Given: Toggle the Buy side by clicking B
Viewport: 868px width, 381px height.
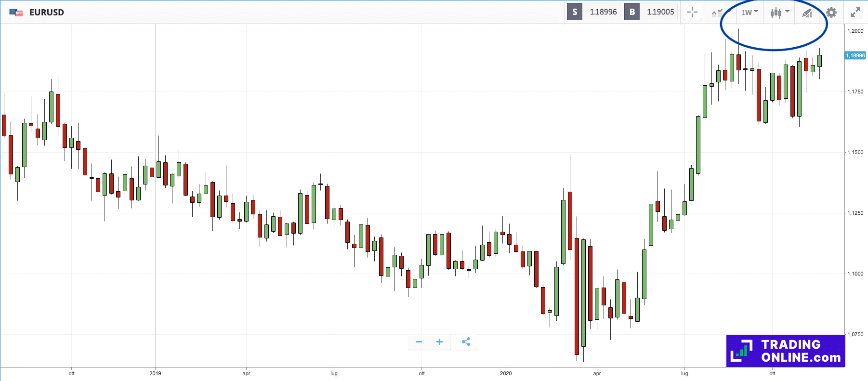Looking at the screenshot, I should 631,12.
